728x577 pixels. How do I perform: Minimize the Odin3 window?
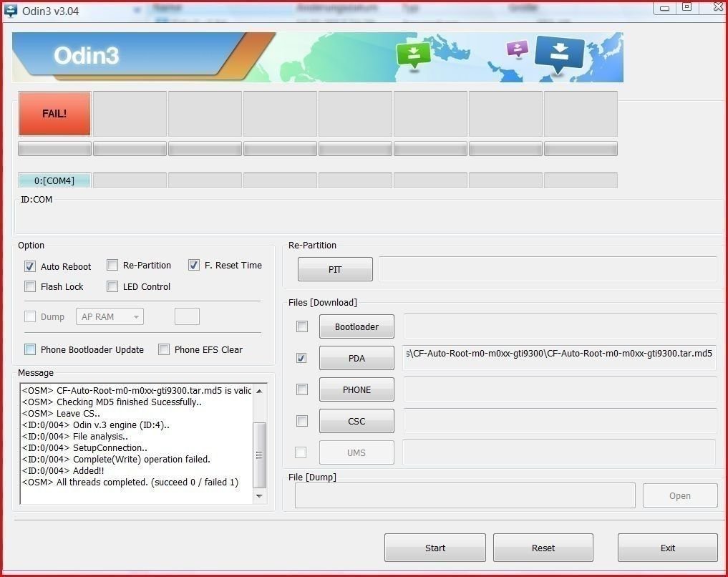[x=664, y=8]
